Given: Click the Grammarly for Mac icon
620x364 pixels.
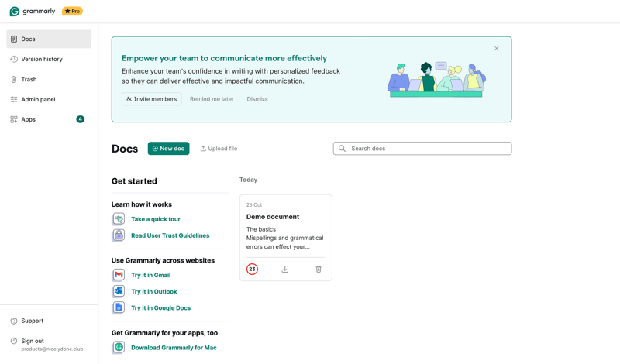Looking at the screenshot, I should (x=119, y=348).
